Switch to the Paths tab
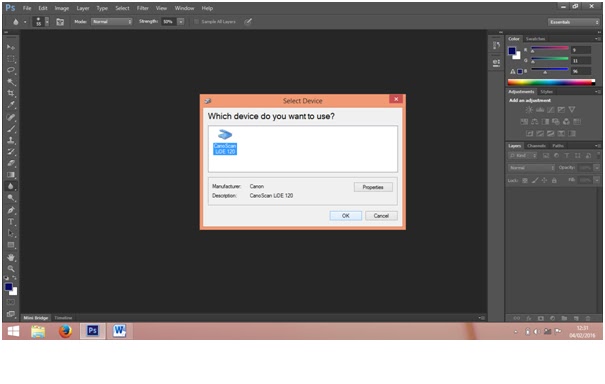This screenshot has width=605, height=384. [558, 146]
